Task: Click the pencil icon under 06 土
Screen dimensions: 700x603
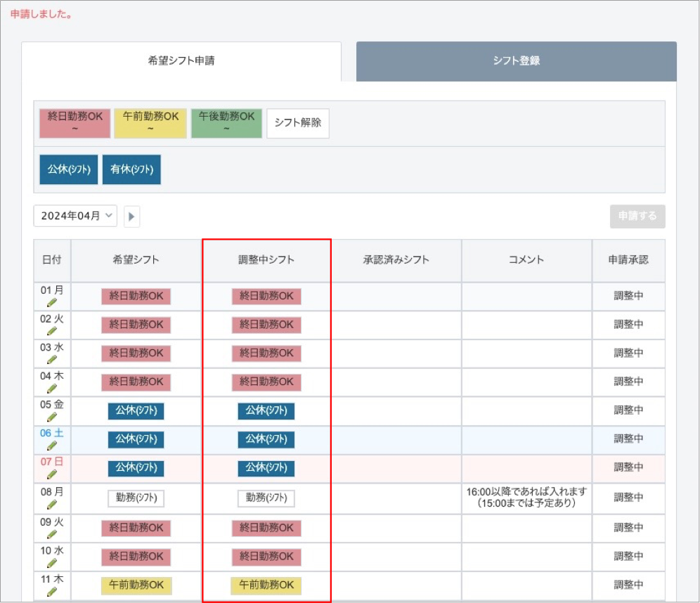Action: point(51,446)
